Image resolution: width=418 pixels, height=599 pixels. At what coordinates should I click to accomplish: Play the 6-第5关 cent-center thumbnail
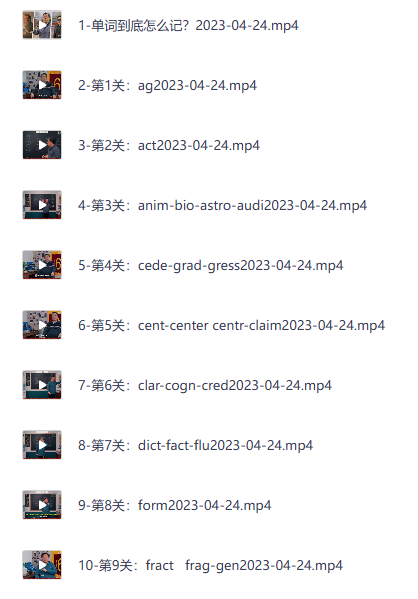42,325
